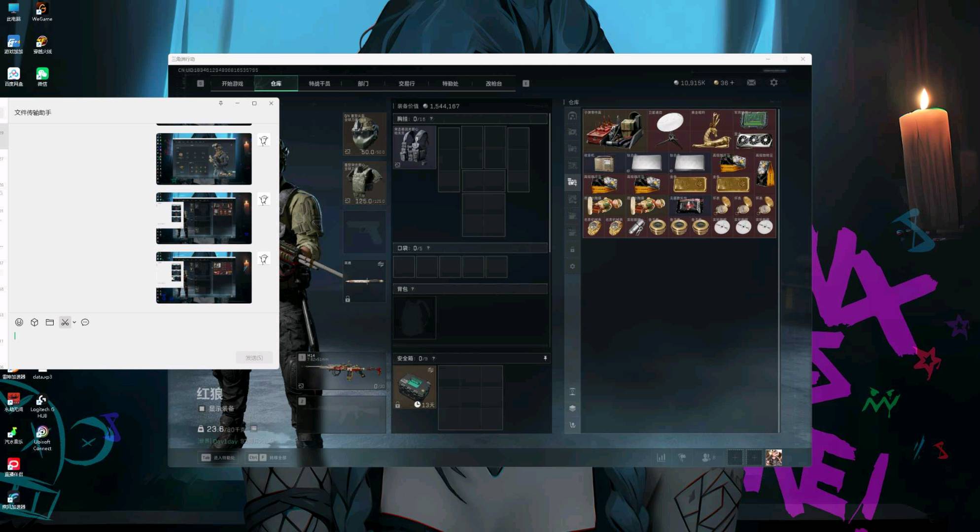Select the melee knife slot

pyautogui.click(x=364, y=281)
